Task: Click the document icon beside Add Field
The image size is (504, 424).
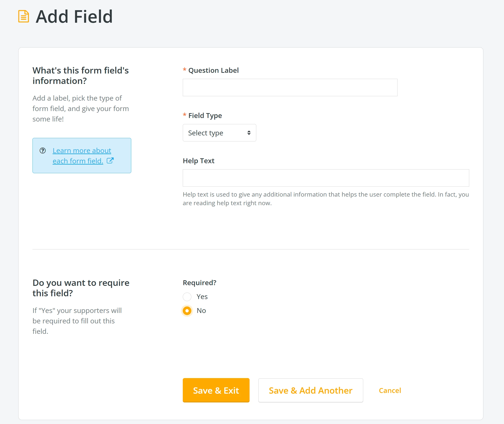Action: [x=24, y=17]
